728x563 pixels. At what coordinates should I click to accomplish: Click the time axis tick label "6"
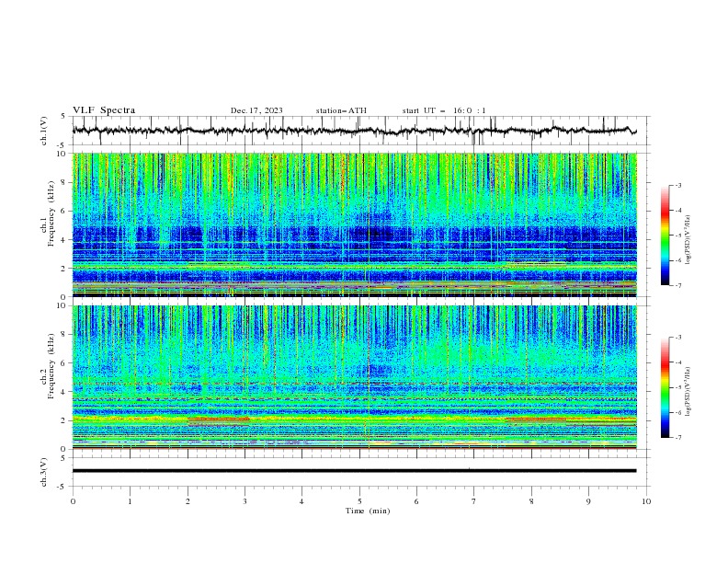[x=416, y=501]
